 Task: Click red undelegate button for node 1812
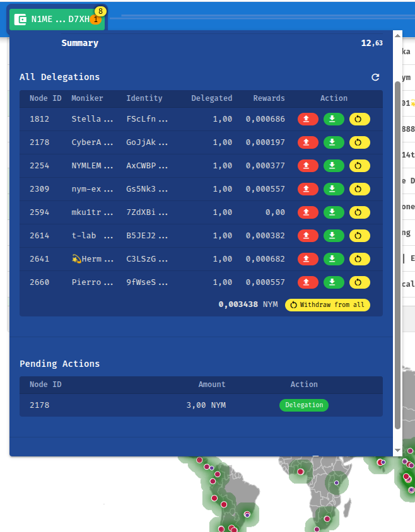coord(307,119)
